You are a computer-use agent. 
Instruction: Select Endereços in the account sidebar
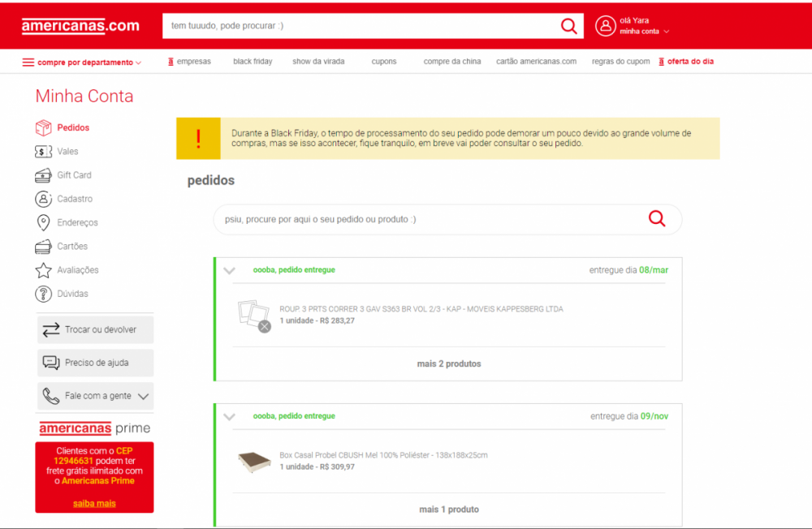[x=77, y=222]
